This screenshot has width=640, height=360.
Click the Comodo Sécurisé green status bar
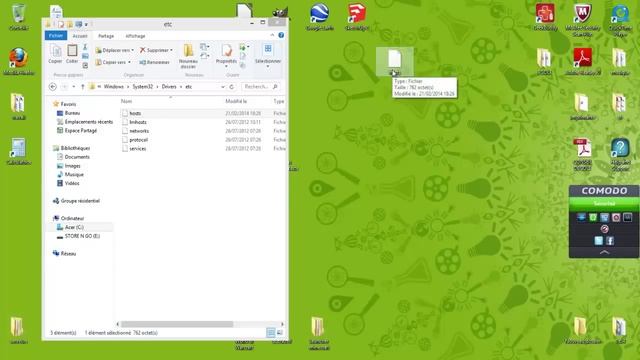pos(604,203)
